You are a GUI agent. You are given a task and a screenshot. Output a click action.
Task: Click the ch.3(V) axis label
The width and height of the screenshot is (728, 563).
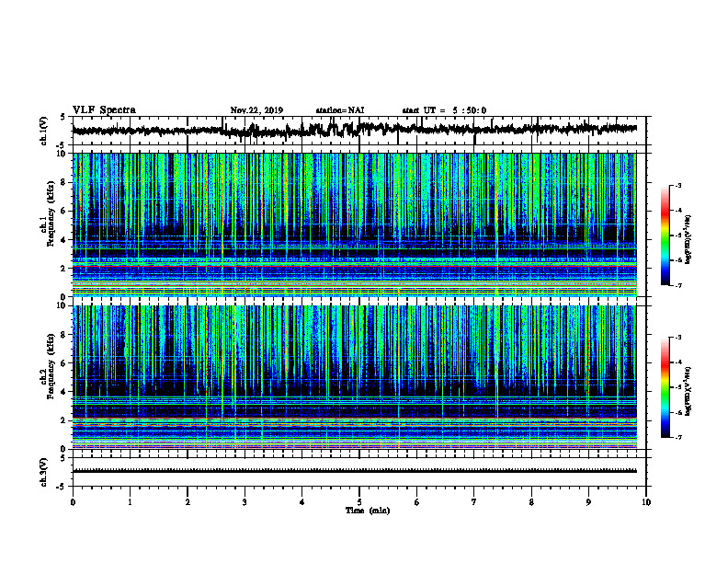click(x=44, y=472)
